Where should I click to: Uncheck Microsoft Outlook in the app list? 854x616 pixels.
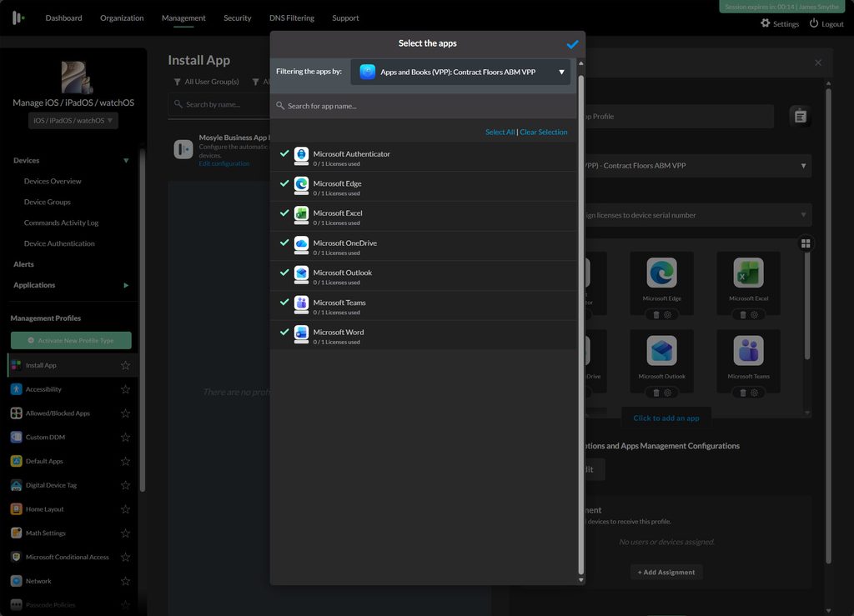[x=284, y=272]
